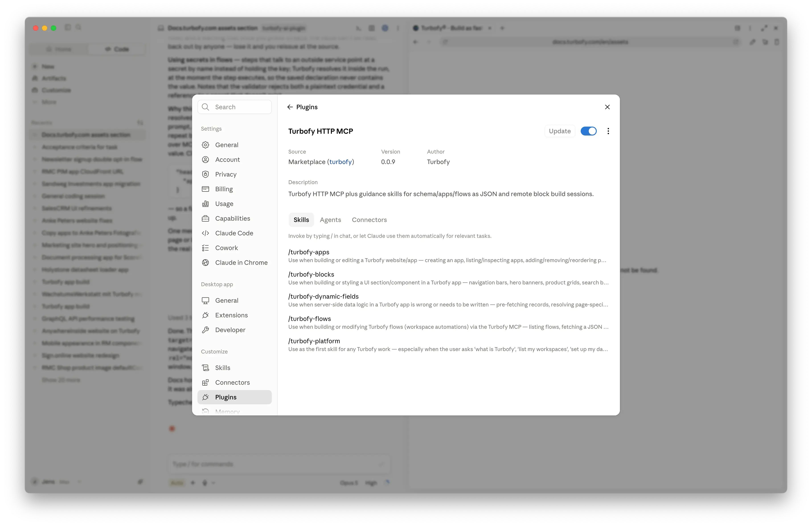Select Claude in Chrome icon

click(x=205, y=263)
